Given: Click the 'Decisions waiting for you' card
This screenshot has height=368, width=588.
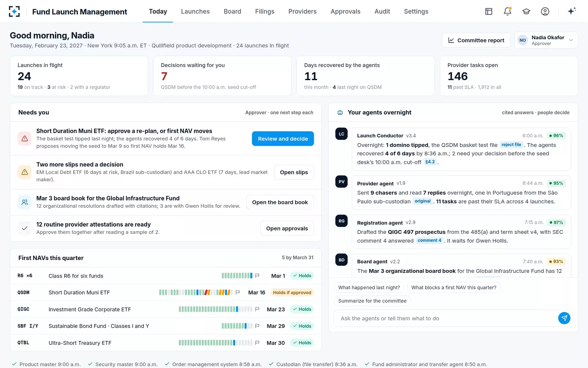Looking at the screenshot, I should point(222,76).
